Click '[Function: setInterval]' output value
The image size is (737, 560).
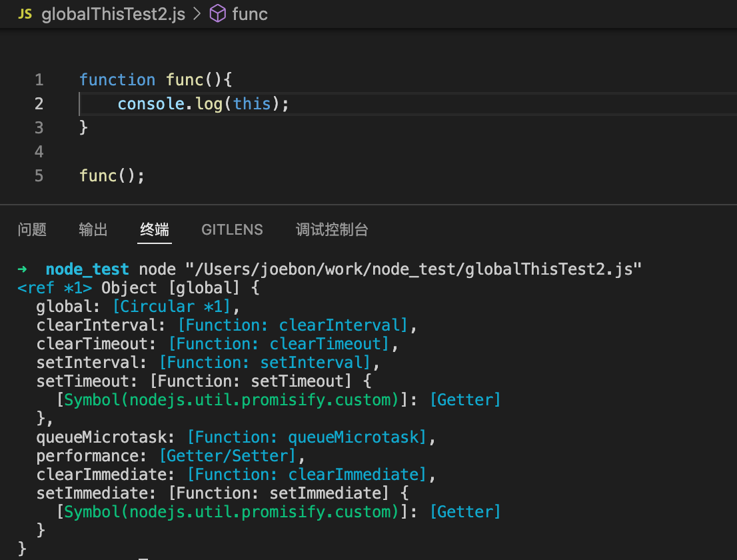point(265,363)
